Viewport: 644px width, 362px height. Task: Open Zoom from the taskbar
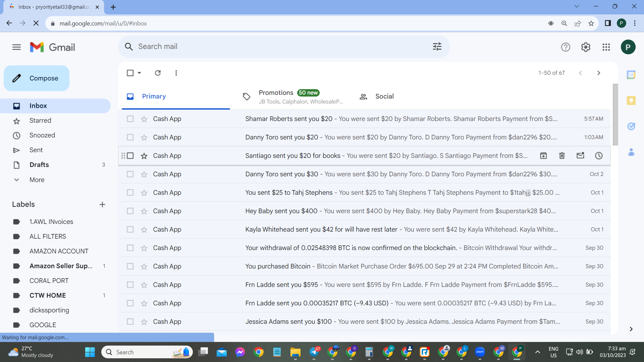click(x=480, y=352)
